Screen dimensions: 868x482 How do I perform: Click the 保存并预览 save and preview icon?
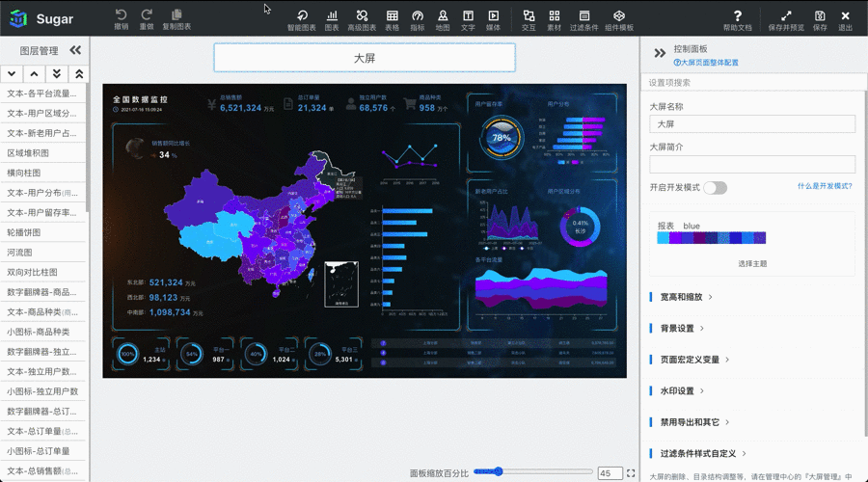pyautogui.click(x=787, y=15)
